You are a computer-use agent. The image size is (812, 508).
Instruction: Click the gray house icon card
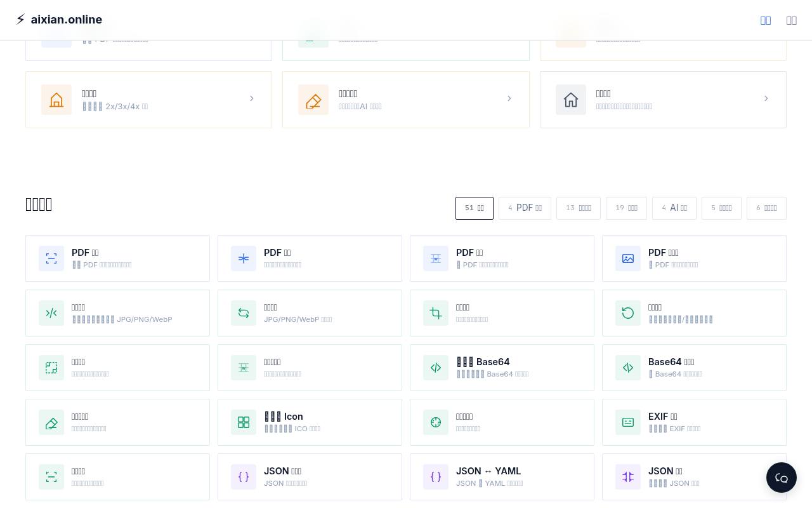pos(663,100)
